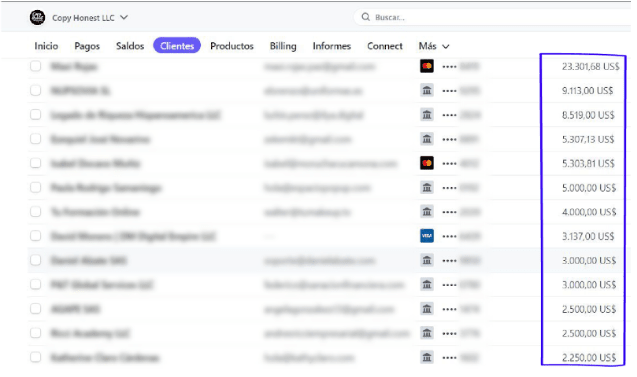Switch to the Saldos tab
Viewport: 637px width, 377px height.
(x=130, y=46)
